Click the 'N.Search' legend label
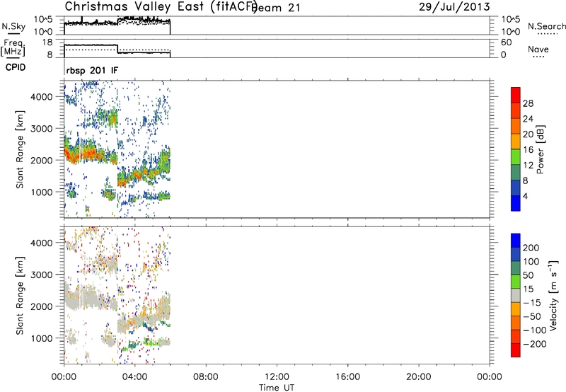The width and height of the screenshot is (566, 392). point(546,26)
